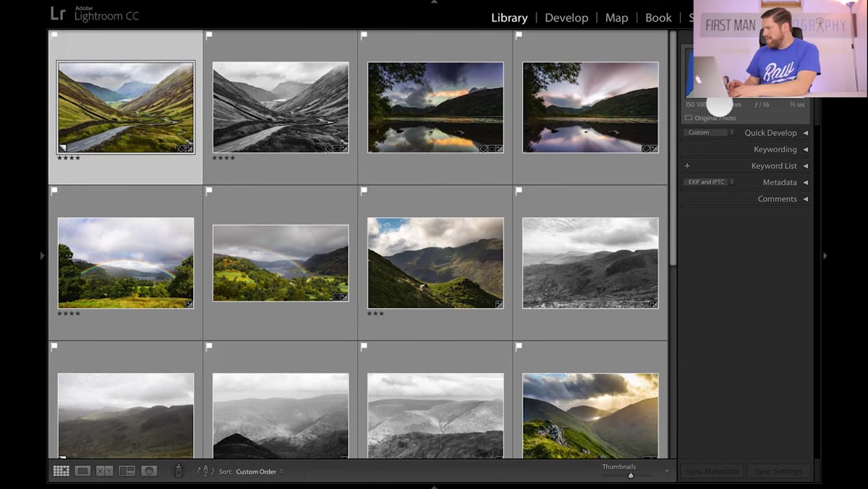The width and height of the screenshot is (868, 489).
Task: Show the filmstrip with the bottom edge arrow
Action: pos(434,486)
